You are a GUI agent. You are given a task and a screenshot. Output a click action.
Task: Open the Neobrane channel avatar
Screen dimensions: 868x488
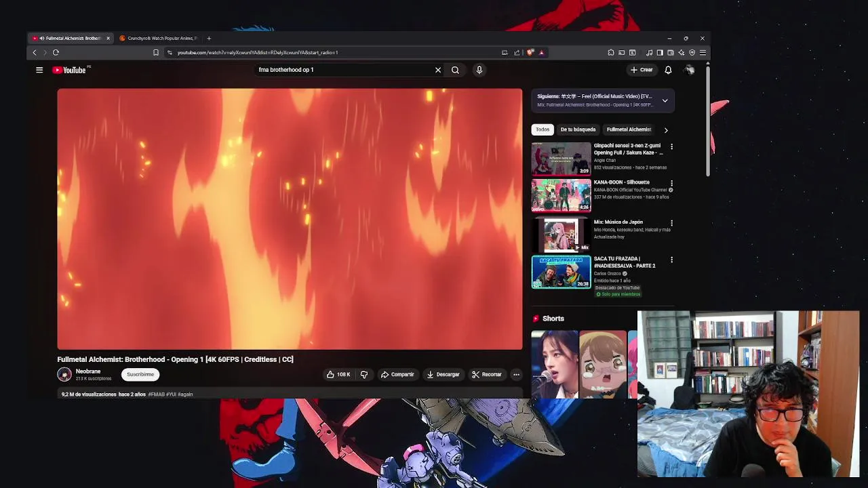click(64, 374)
